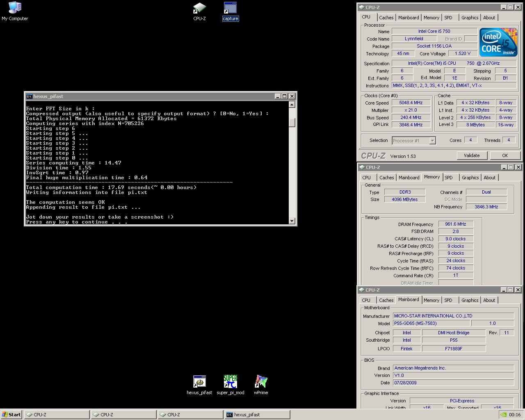Switch to Memory tab in top CPU-Z window
This screenshot has height=420, width=525.
tap(431, 18)
